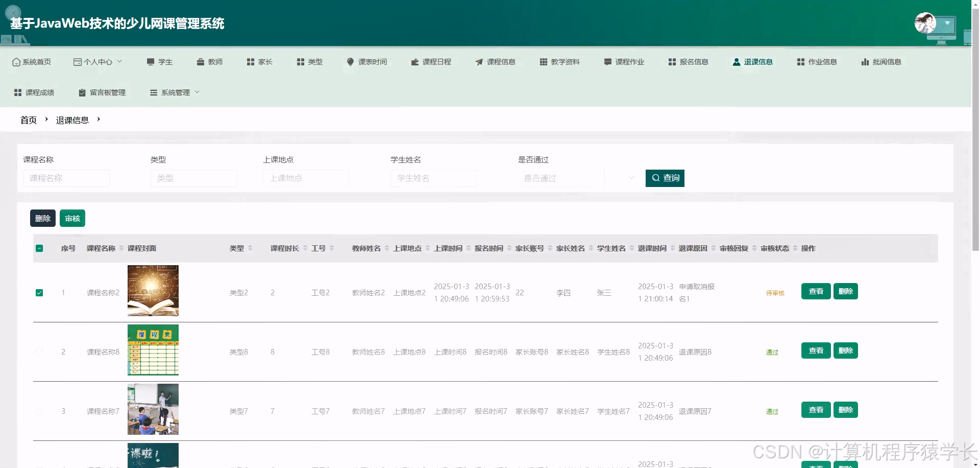Click the 类型 grid icon
The image size is (980, 468).
[x=301, y=62]
